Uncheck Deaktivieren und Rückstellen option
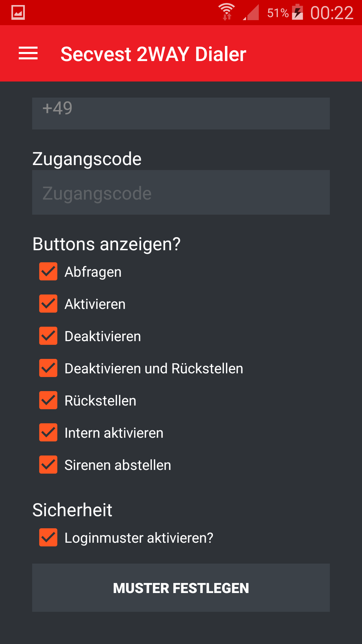362x644 pixels. [x=48, y=368]
